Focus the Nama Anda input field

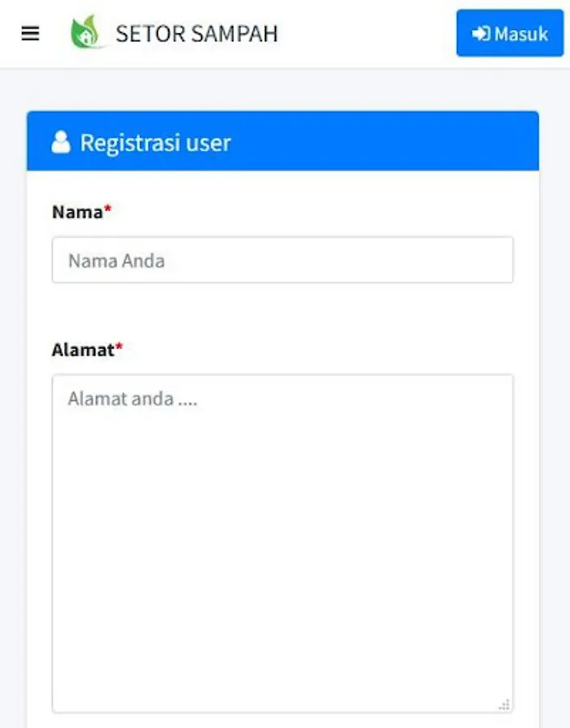click(283, 260)
